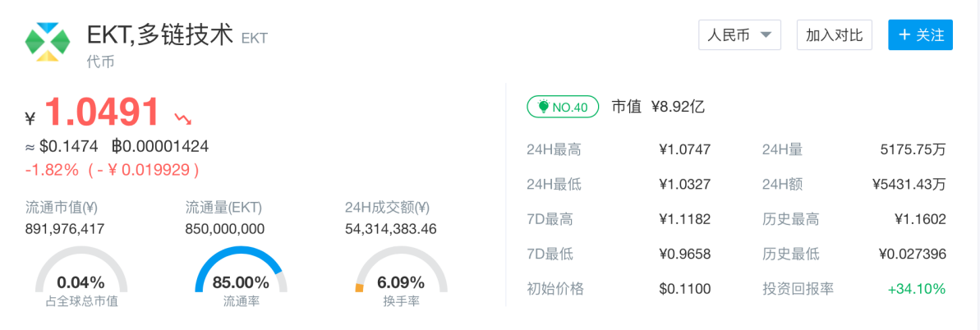The height and width of the screenshot is (330, 980).
Task: Click the 24H成交额(¥) value 54,314,383.46
Action: 391,229
